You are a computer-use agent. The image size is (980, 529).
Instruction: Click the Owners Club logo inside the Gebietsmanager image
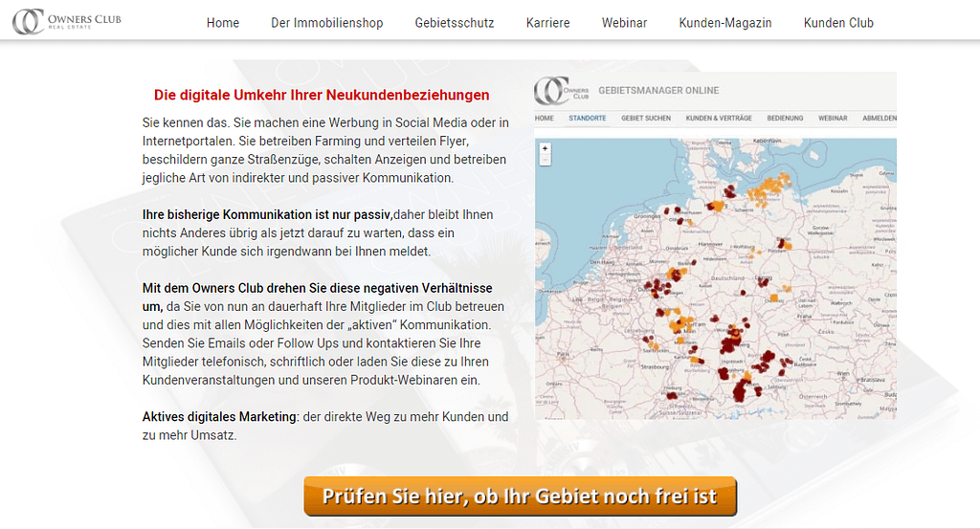click(562, 91)
